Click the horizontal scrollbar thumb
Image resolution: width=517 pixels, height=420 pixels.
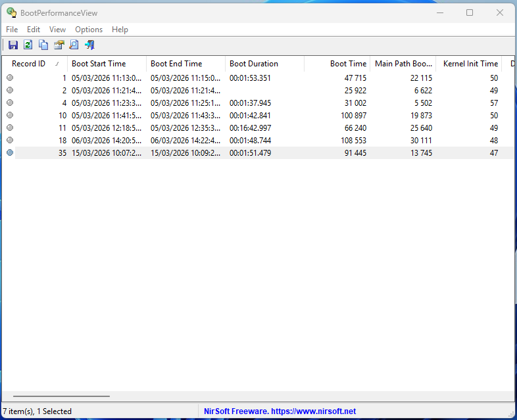[x=61, y=396]
